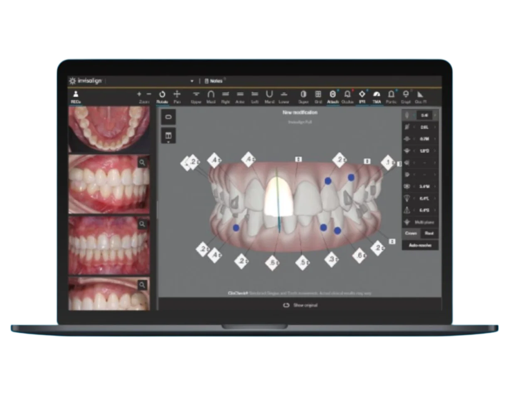Viewport: 532px width, 399px height.
Task: Toggle the Crown option
Action: [411, 233]
